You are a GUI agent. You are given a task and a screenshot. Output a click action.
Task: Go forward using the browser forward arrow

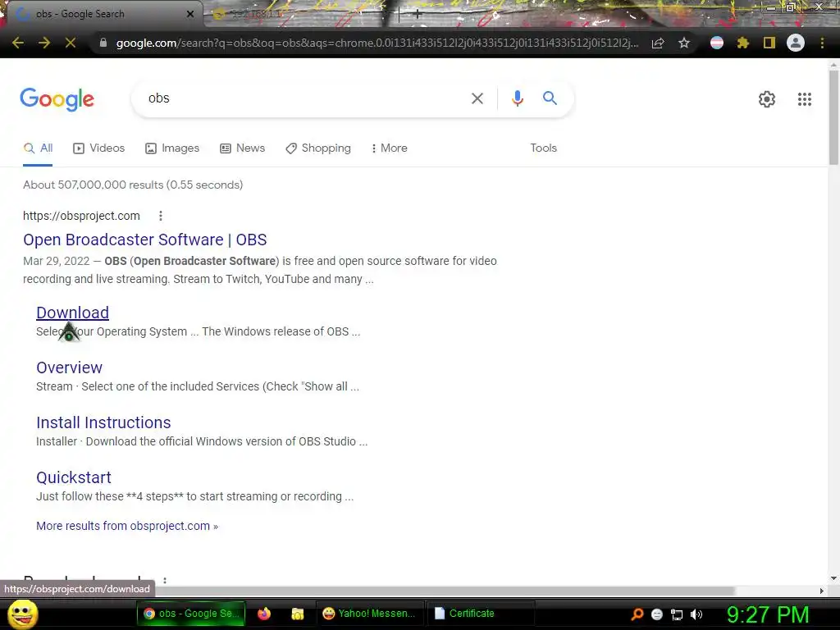[44, 43]
